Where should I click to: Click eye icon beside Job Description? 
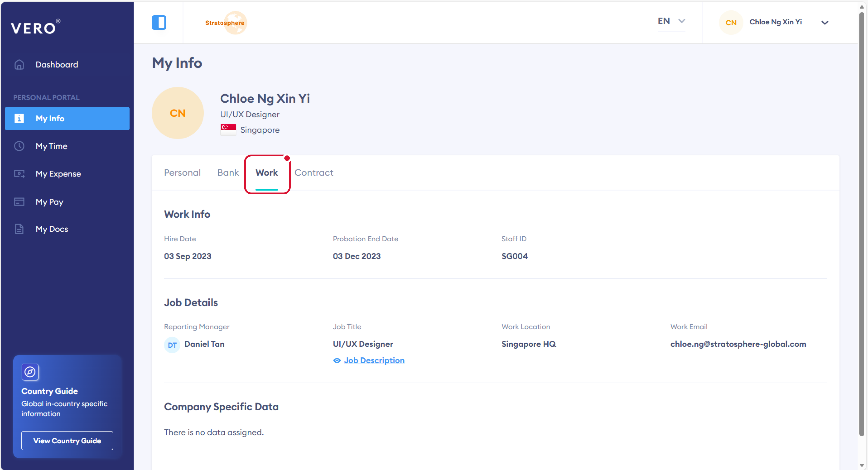[x=337, y=360]
